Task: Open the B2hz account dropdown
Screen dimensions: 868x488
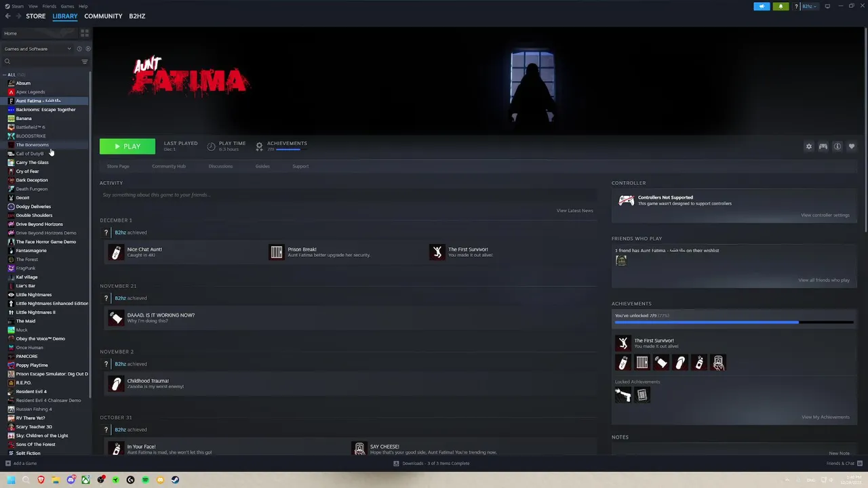Action: coord(808,6)
